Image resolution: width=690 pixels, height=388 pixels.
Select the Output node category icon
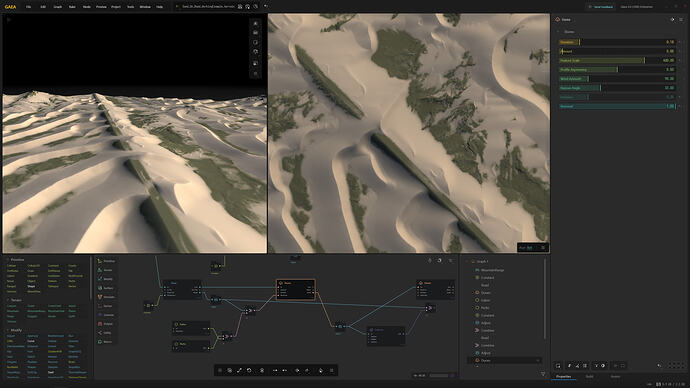(100, 324)
